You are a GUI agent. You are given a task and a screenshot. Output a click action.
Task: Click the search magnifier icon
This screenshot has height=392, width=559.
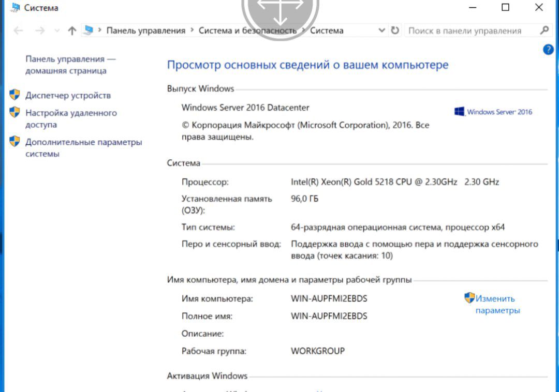tap(545, 31)
